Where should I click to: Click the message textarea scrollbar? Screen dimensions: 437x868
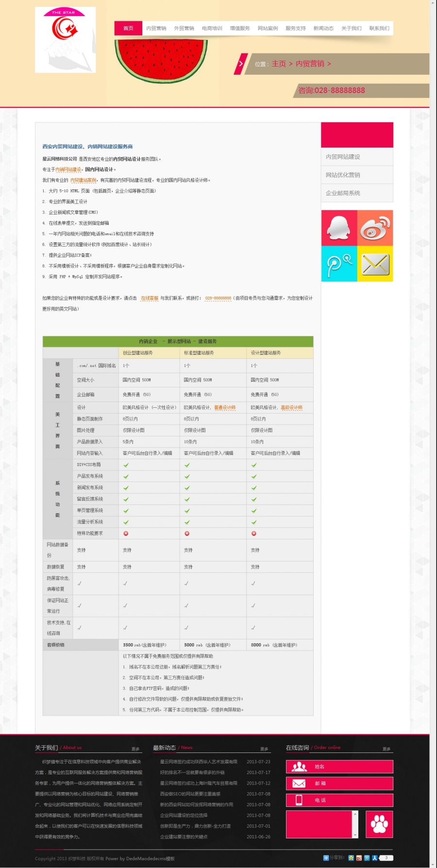pos(355,824)
